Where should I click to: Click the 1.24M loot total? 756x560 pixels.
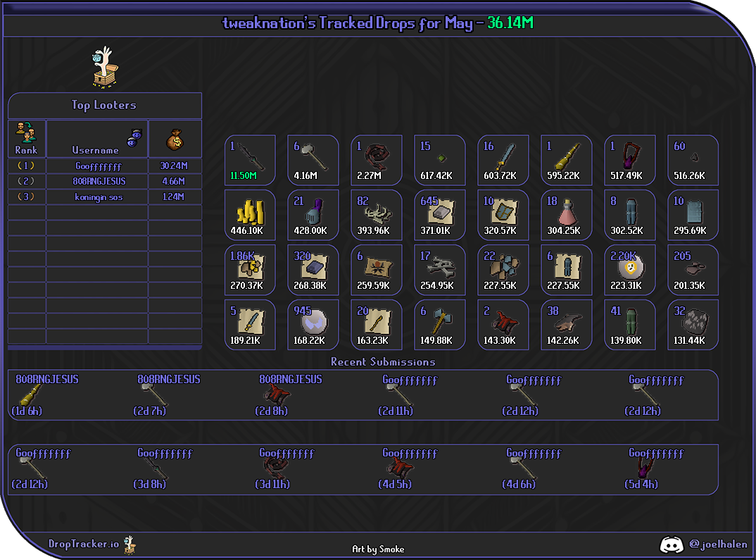pyautogui.click(x=173, y=197)
